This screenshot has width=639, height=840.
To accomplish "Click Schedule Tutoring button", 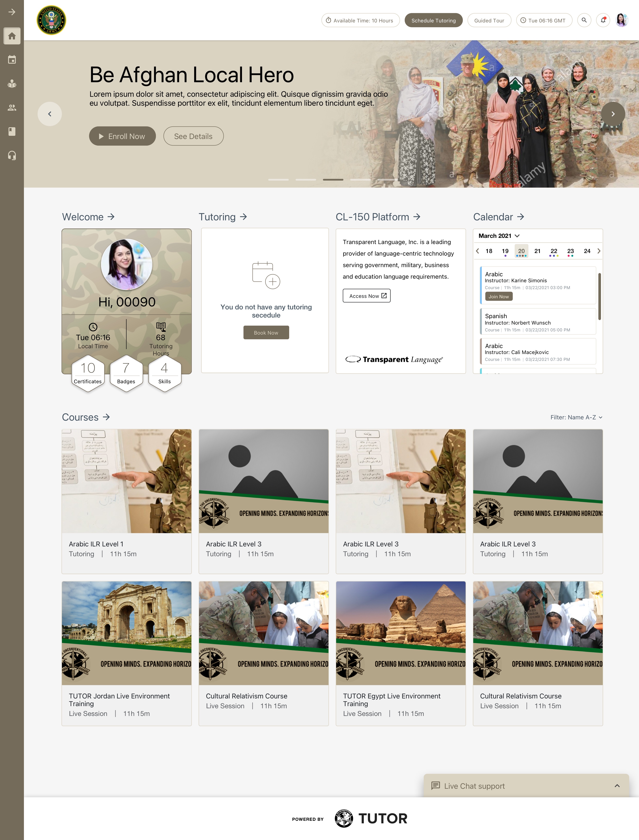I will [x=433, y=20].
